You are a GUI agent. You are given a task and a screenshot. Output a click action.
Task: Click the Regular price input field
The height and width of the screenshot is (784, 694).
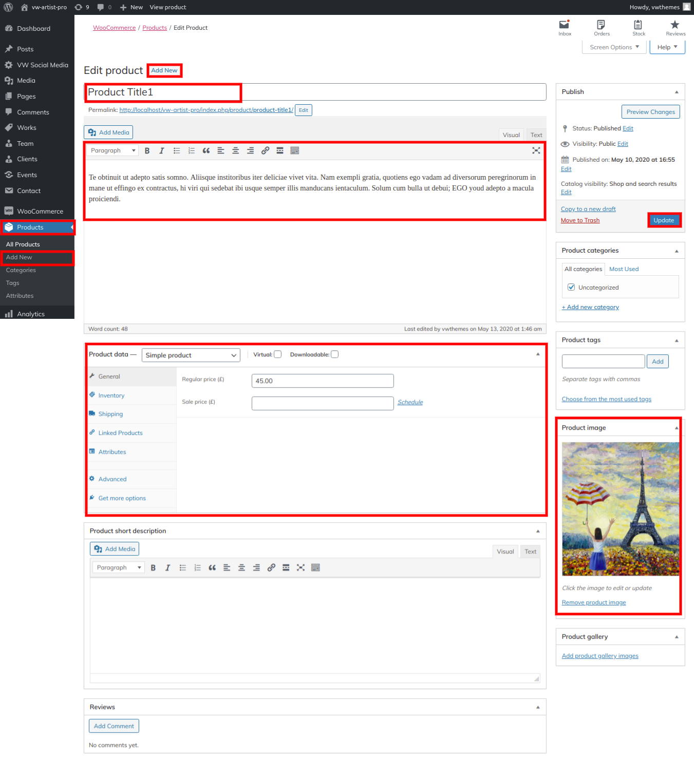coord(323,381)
